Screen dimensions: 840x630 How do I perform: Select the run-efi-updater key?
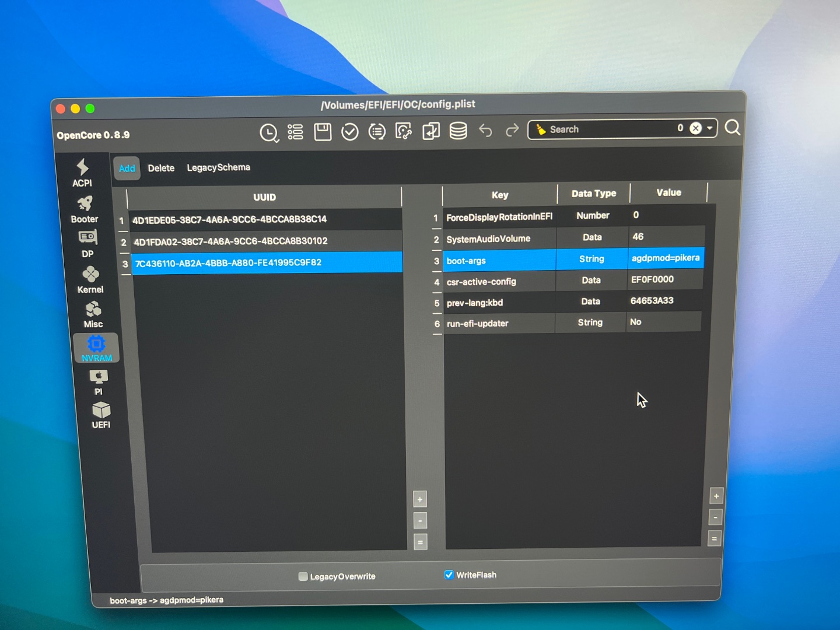pos(499,323)
